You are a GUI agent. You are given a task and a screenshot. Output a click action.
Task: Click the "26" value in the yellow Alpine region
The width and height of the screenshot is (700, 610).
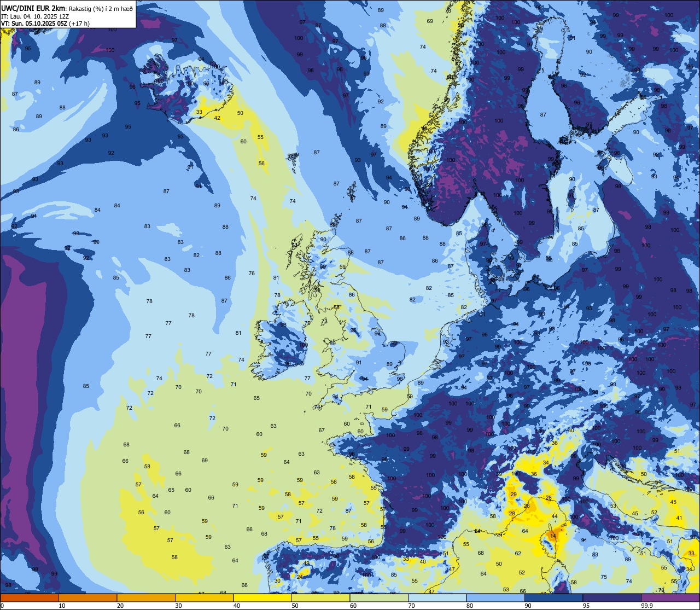(527, 506)
